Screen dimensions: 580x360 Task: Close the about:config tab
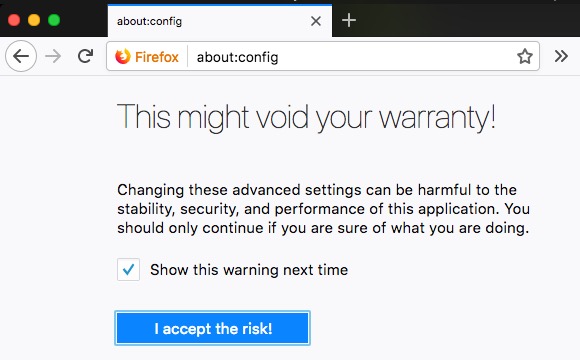[x=316, y=21]
